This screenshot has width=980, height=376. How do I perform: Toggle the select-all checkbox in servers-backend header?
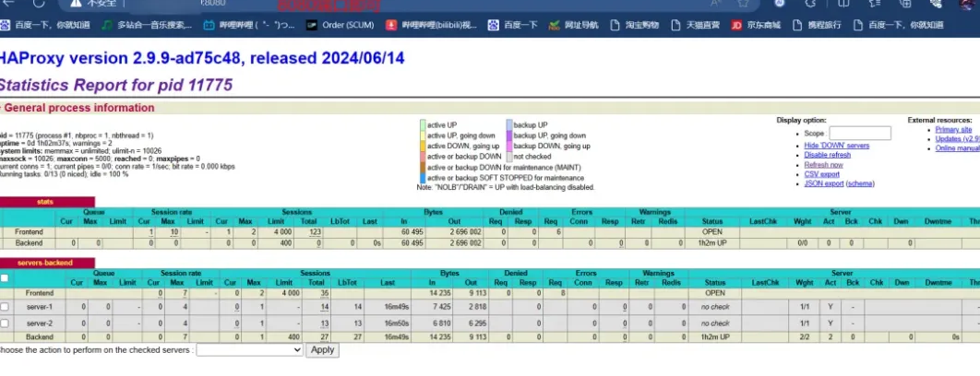pos(5,278)
